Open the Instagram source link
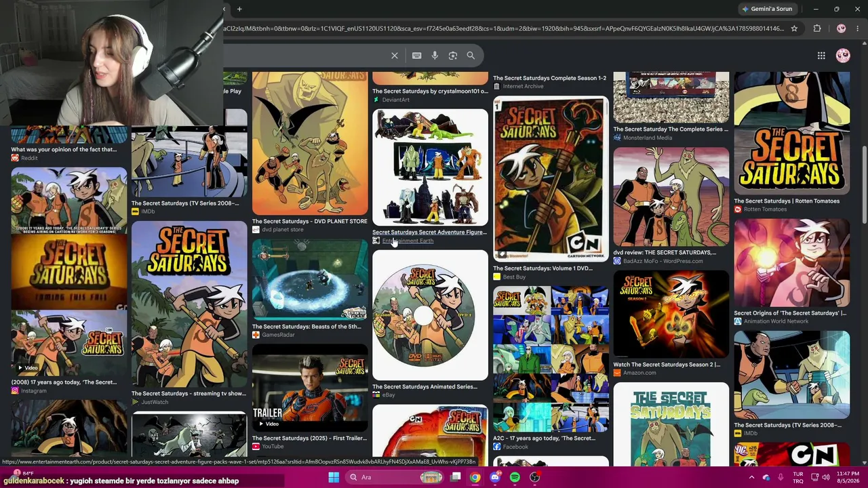 pos(33,390)
